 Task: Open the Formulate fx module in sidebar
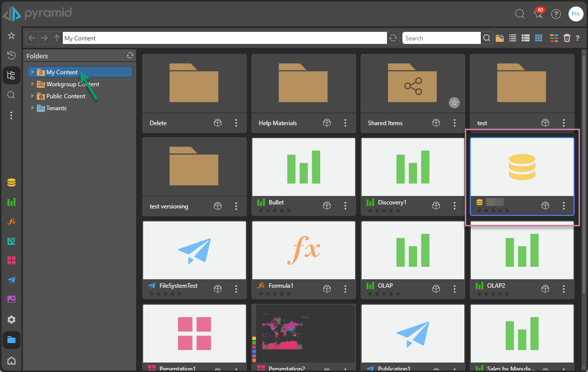coord(11,221)
